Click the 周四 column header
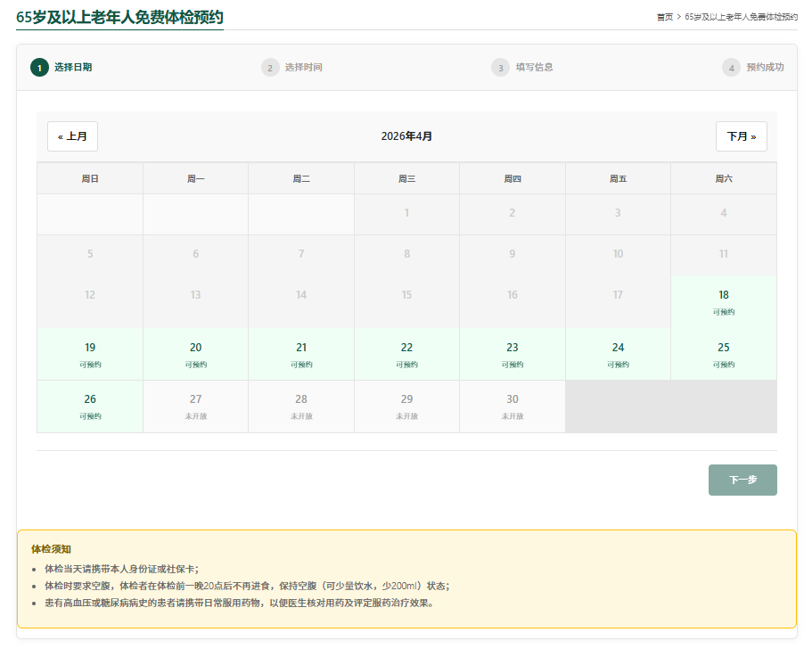This screenshot has width=812, height=657. point(513,178)
